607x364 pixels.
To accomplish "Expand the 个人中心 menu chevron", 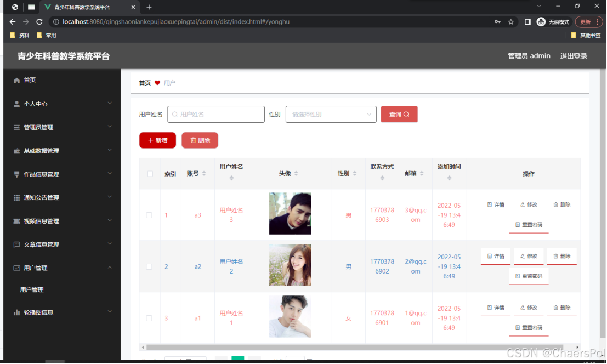I will 110,103.
